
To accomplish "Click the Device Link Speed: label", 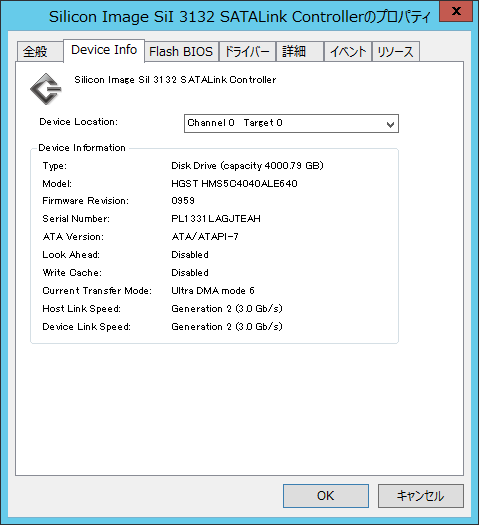I will (86, 326).
